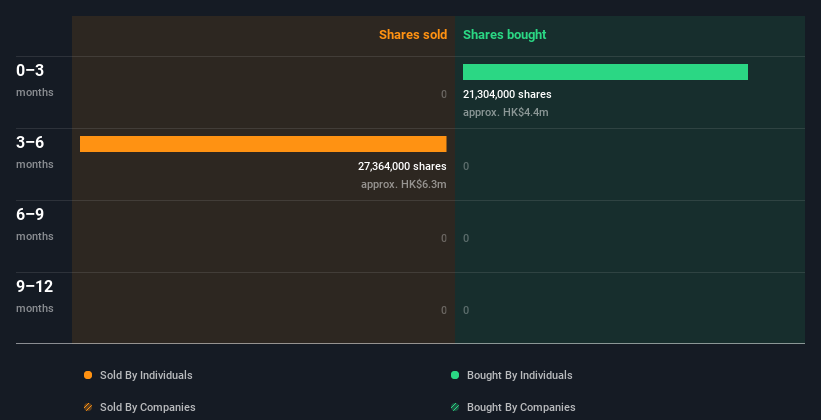Click the shares bought zero in 6–9 months row
The image size is (821, 420).
pos(466,238)
